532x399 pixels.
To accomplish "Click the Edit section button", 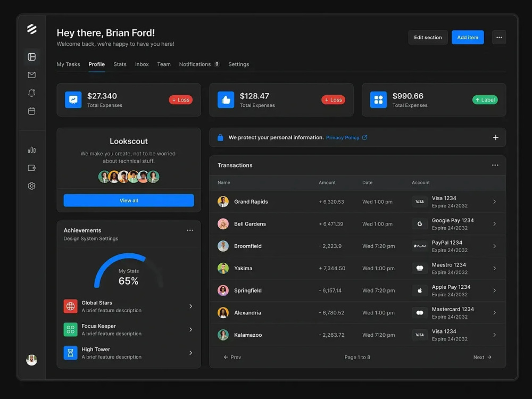I will point(428,37).
